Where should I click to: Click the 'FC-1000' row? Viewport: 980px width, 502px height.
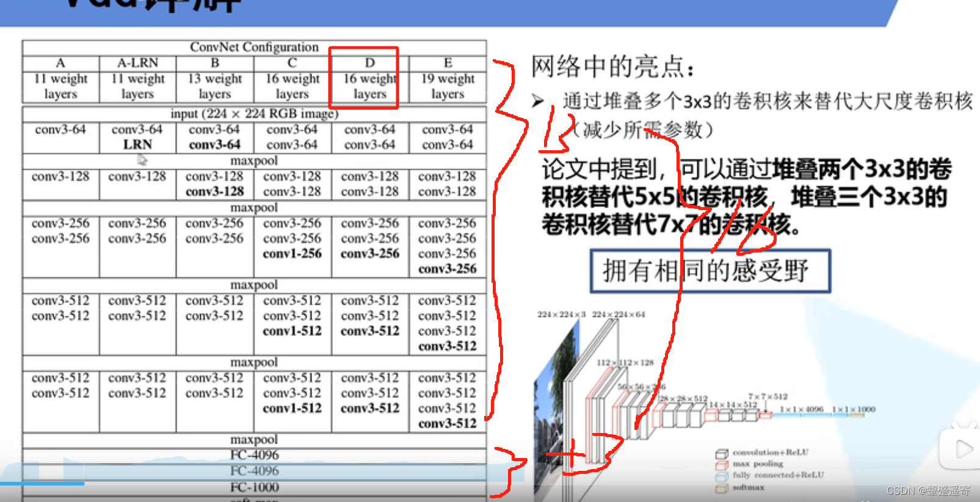pos(254,487)
